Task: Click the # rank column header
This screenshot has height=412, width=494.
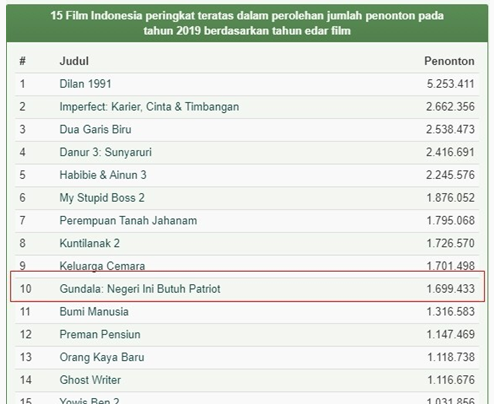Action: tap(22, 61)
